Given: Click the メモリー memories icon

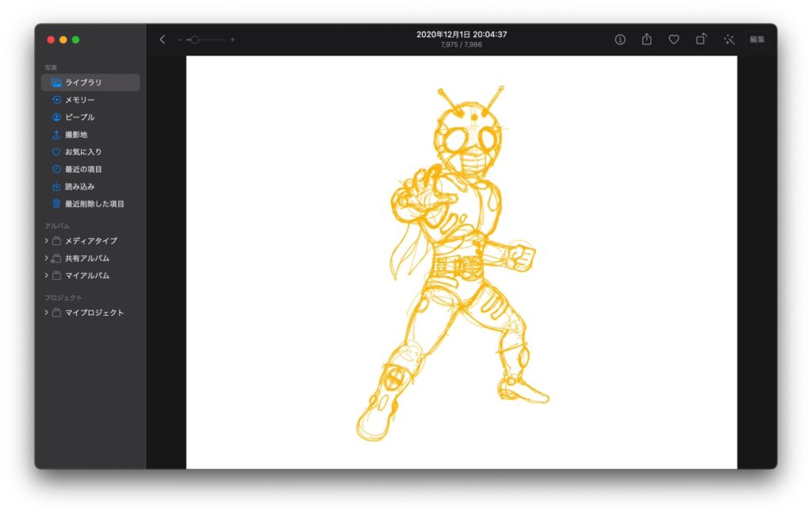Looking at the screenshot, I should tap(56, 99).
